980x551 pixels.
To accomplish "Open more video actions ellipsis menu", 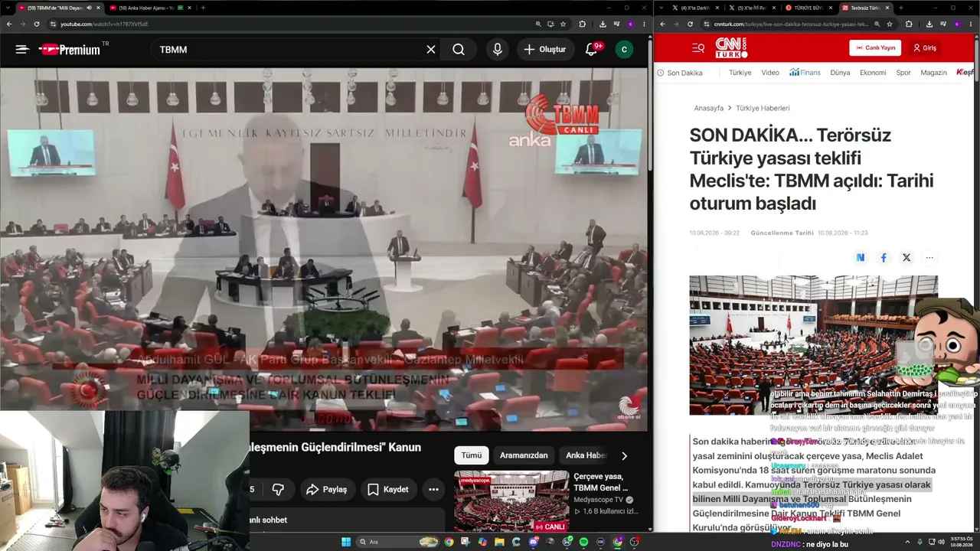I will pyautogui.click(x=433, y=489).
